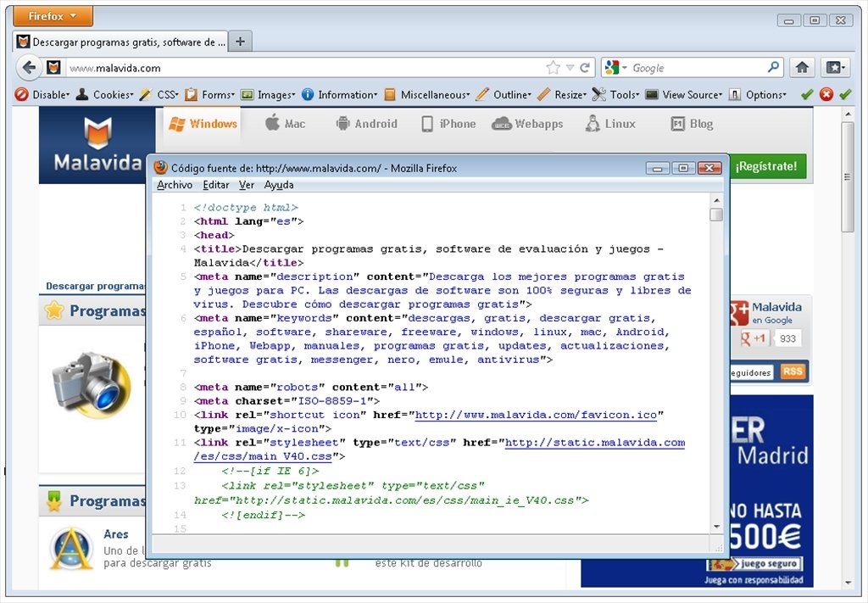Click the Firefox icon in source window title

click(160, 167)
